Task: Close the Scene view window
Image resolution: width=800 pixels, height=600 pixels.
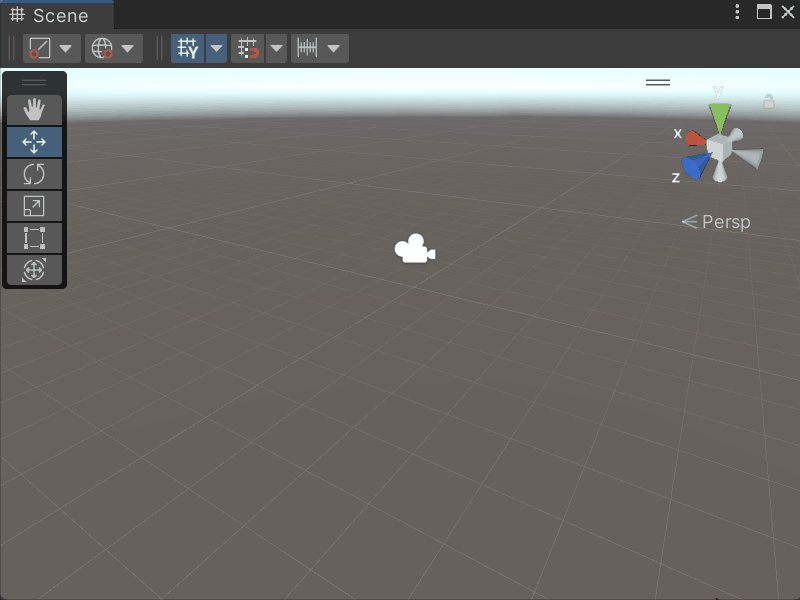Action: [788, 12]
